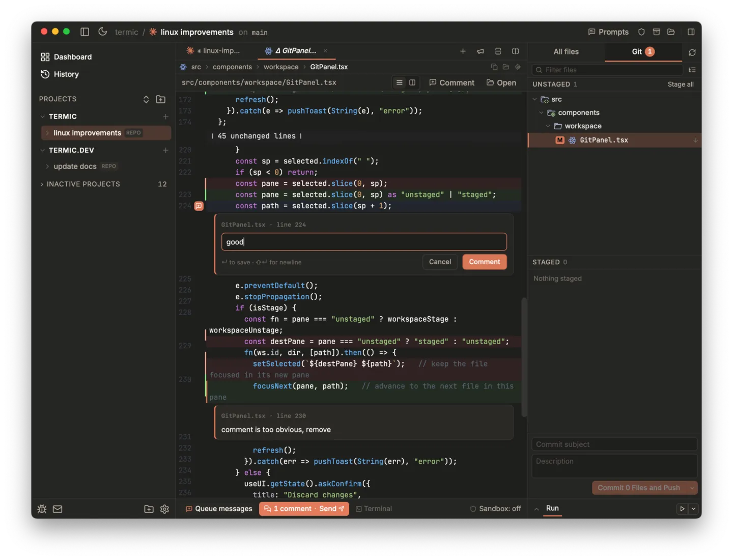
Task: Add workspace to TERMIC.DEV with plus icon
Action: [x=165, y=150]
